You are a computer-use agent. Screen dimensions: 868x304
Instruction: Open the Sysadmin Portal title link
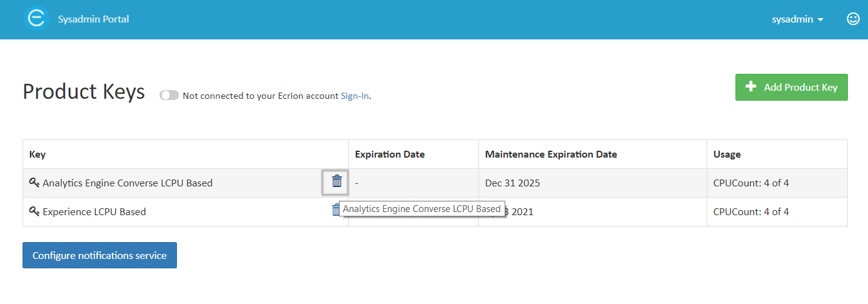[x=93, y=19]
